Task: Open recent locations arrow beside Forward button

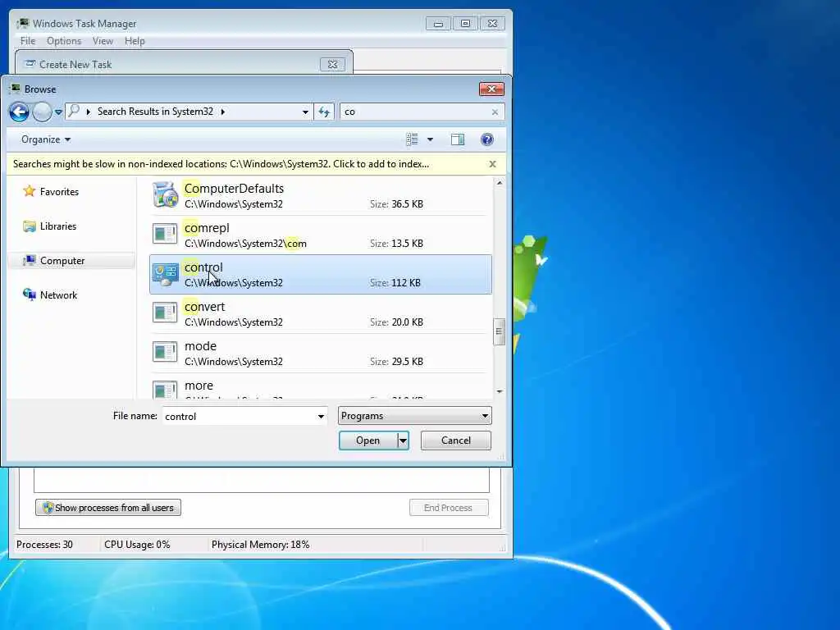Action: pyautogui.click(x=58, y=112)
